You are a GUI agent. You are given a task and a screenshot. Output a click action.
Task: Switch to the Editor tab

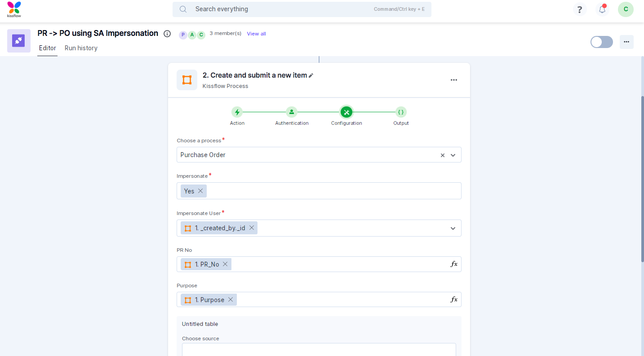pos(48,48)
